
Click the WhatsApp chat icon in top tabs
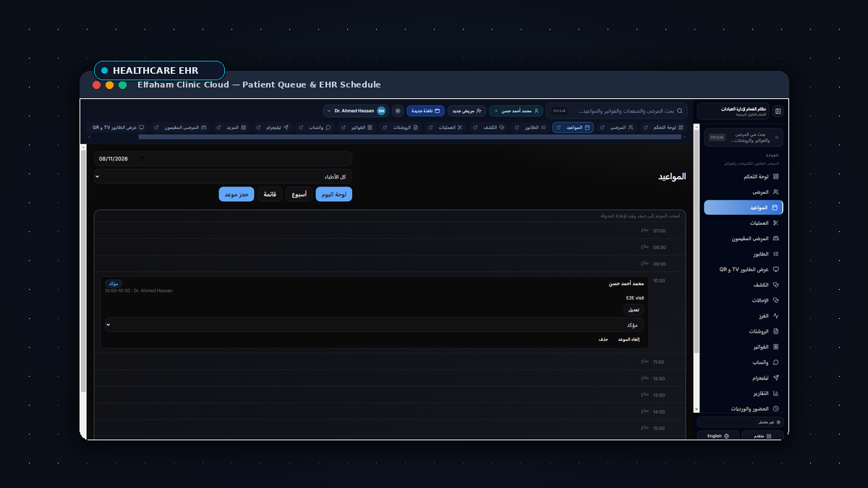pos(328,127)
